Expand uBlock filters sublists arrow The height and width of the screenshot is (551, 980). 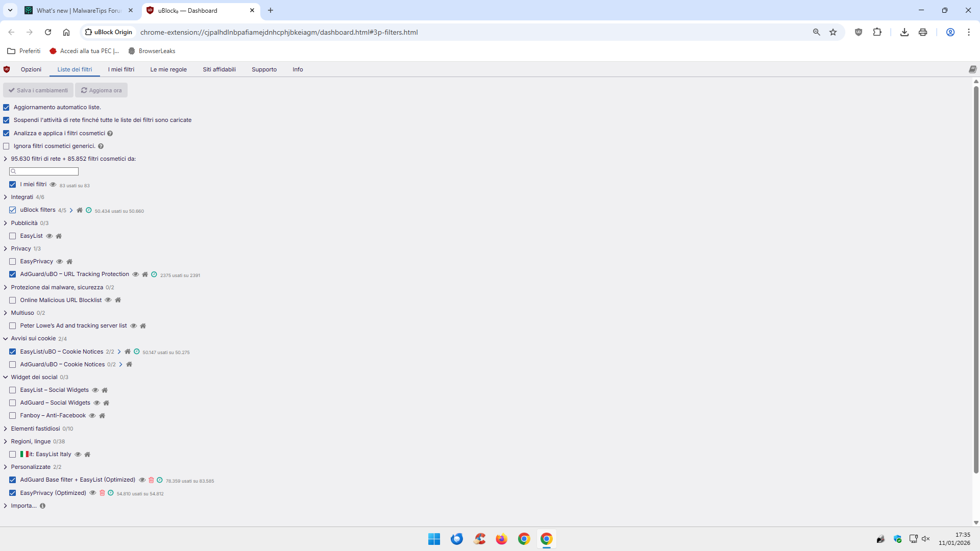click(71, 210)
